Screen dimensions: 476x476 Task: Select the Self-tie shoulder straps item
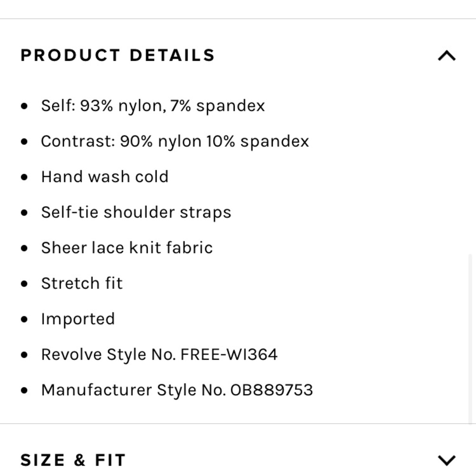[x=136, y=212]
